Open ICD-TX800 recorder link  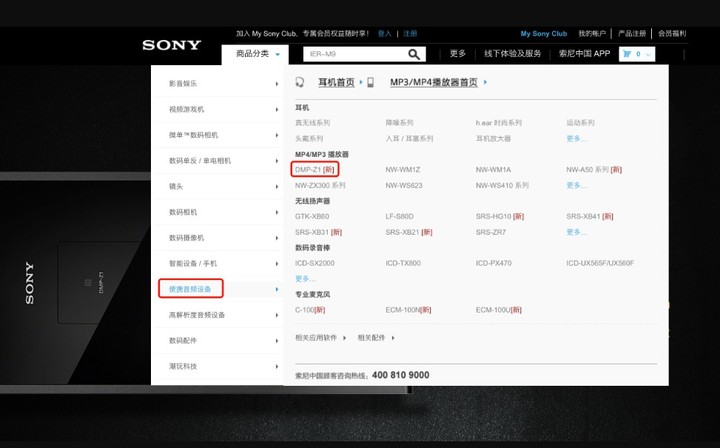[403, 263]
